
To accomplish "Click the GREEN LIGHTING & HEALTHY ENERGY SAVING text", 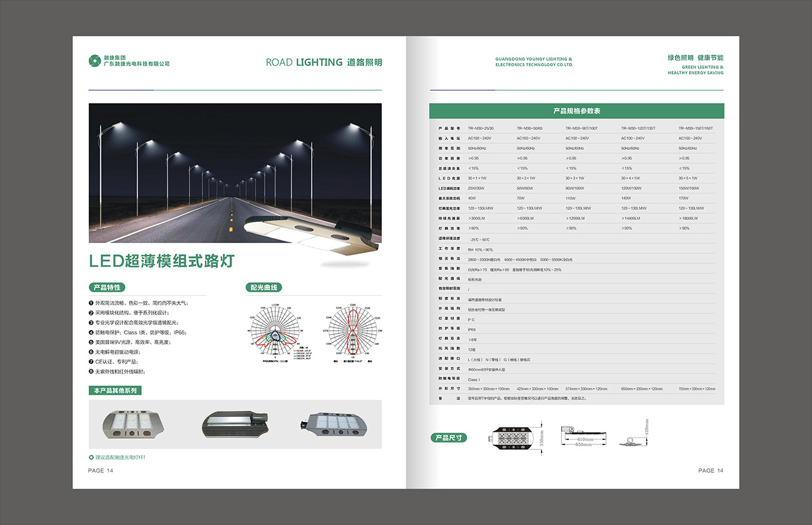I will pyautogui.click(x=696, y=70).
